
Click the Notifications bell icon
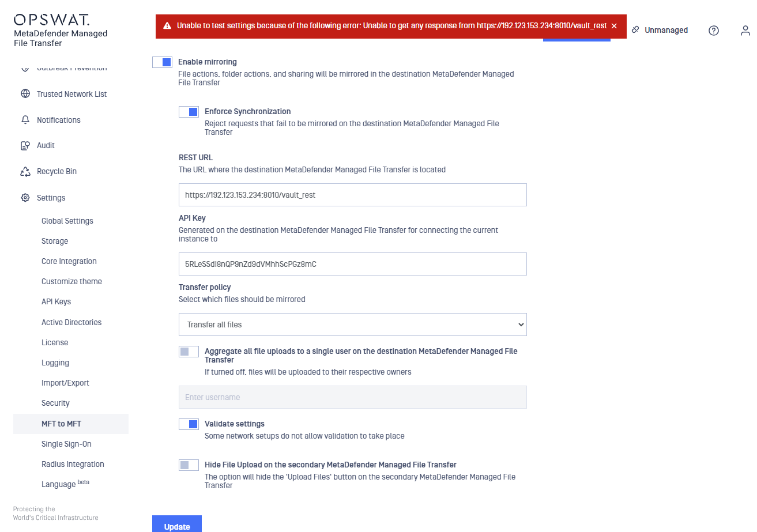tap(25, 120)
